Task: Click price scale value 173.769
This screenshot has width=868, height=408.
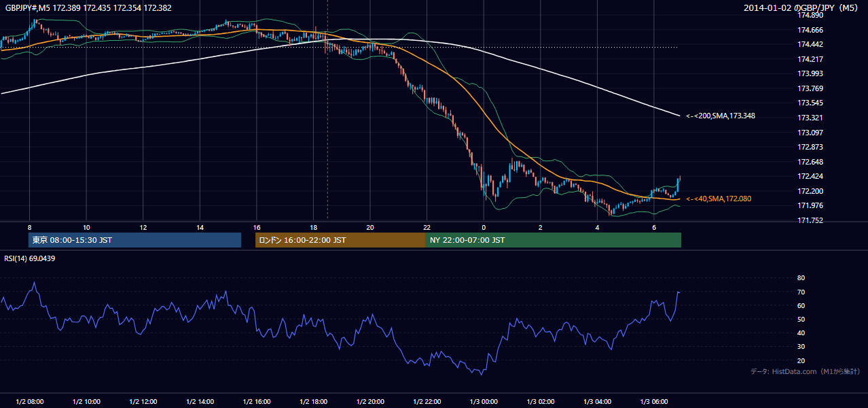Action: (810, 88)
